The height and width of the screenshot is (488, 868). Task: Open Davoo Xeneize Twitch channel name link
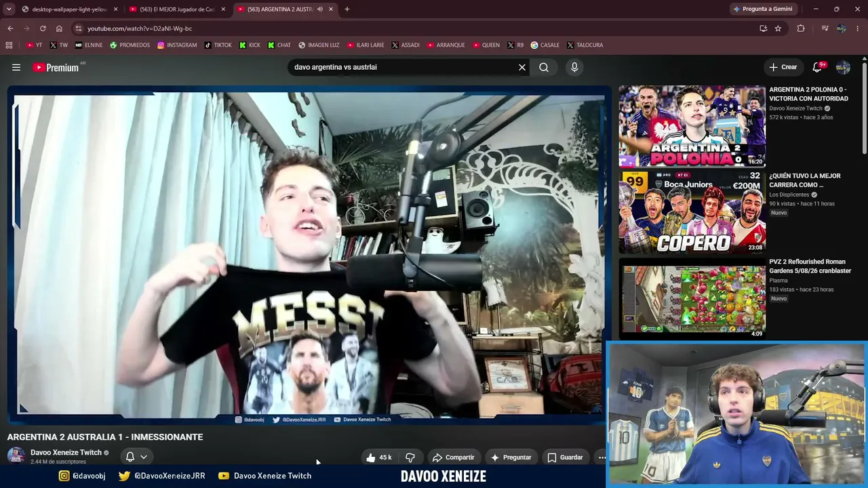tap(66, 453)
